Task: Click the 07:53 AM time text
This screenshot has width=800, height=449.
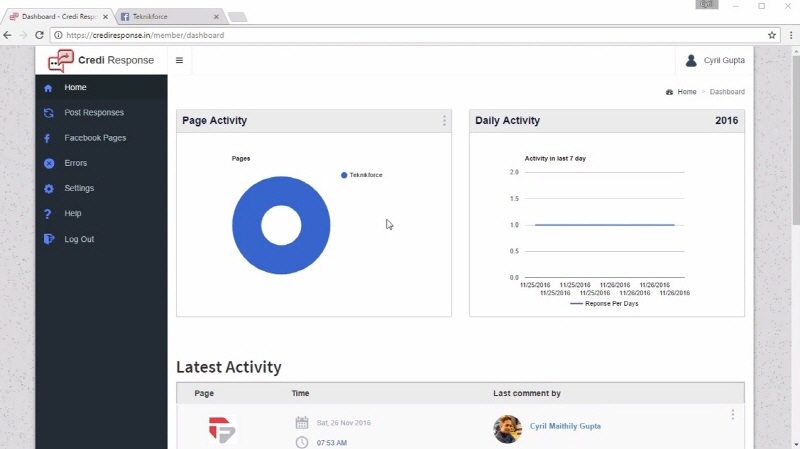Action: click(332, 443)
